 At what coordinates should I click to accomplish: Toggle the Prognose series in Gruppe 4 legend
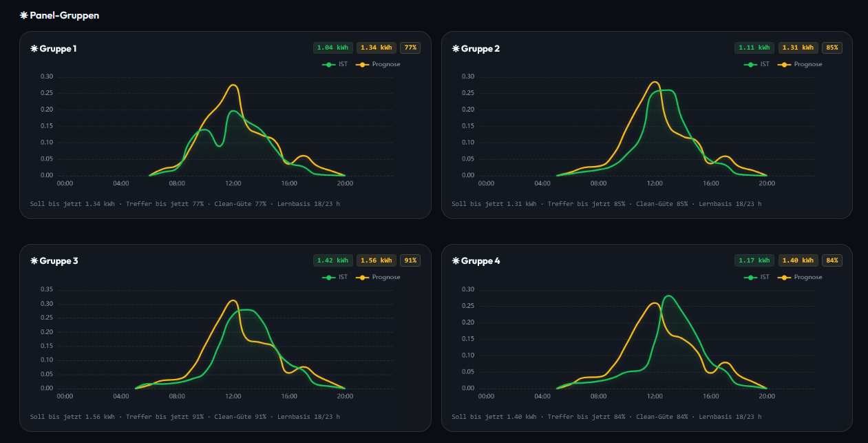coord(799,277)
